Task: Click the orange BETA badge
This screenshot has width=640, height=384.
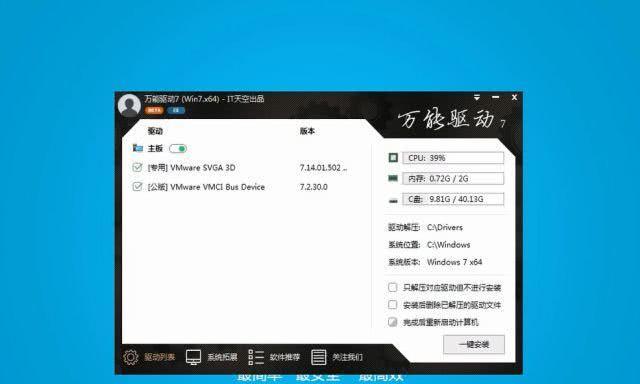Action: [x=154, y=110]
